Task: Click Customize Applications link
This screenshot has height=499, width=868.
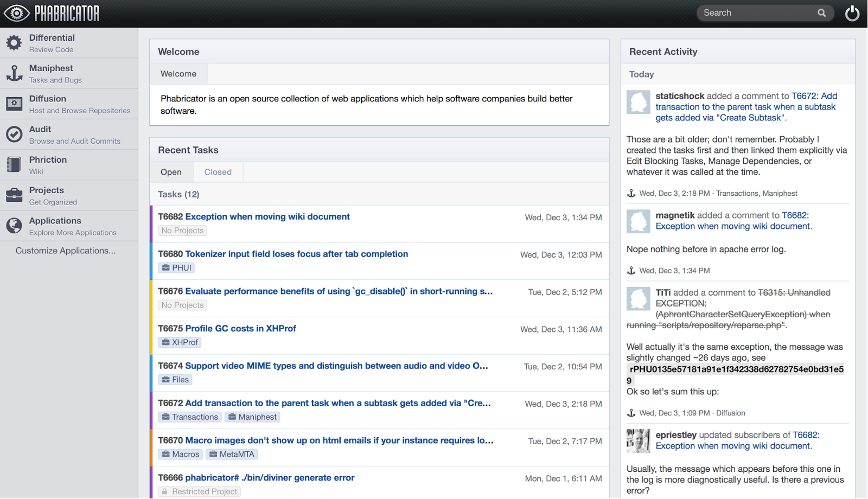Action: click(x=66, y=251)
